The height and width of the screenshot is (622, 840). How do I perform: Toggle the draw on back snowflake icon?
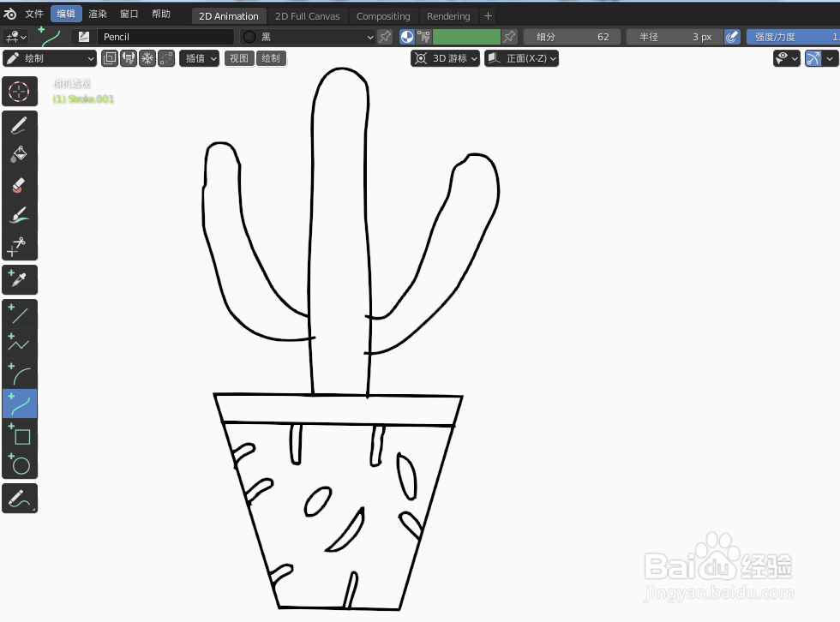pyautogui.click(x=147, y=58)
